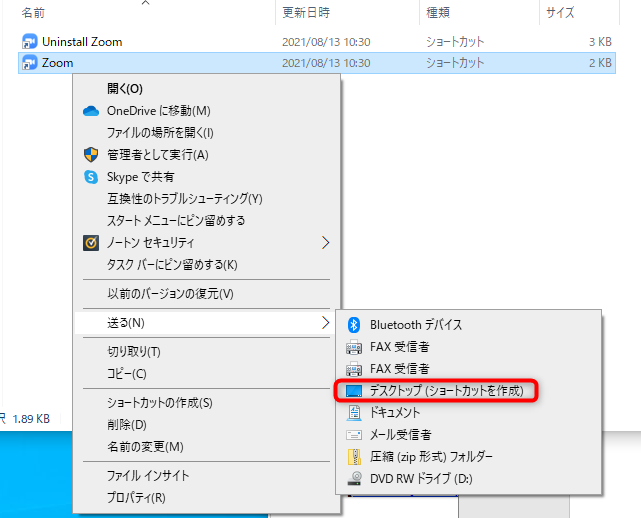The image size is (641, 518).
Task: Click the date cell of Zoom row
Action: click(x=326, y=63)
